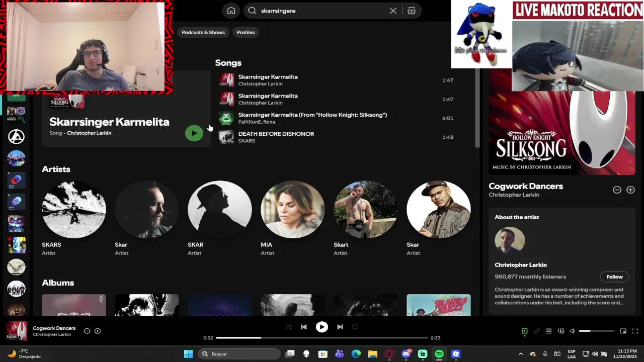The width and height of the screenshot is (644, 362).
Task: Click the minus icon in Now Playing panel
Action: pyautogui.click(x=617, y=190)
